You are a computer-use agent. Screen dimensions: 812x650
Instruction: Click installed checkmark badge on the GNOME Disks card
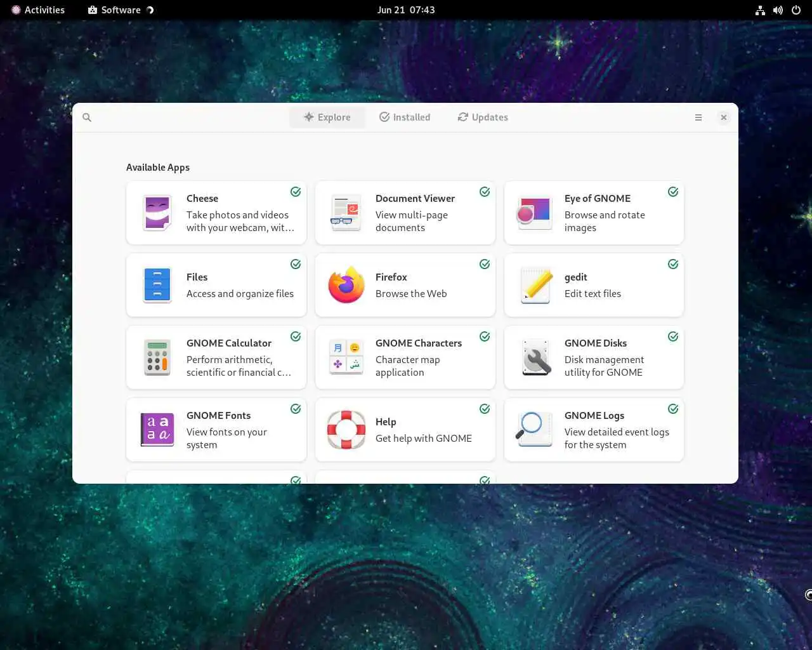tap(673, 336)
